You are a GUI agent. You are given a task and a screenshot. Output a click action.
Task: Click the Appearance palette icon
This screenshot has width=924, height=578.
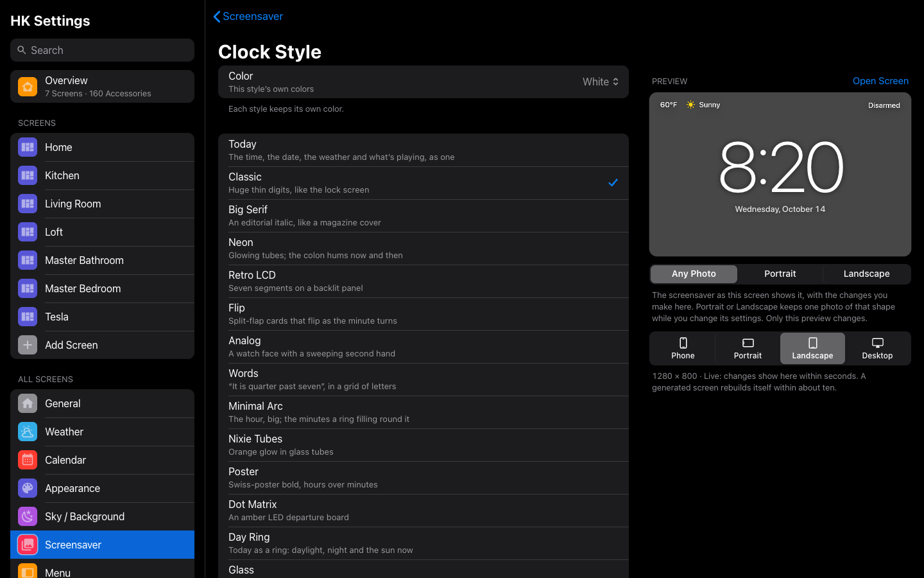[28, 488]
